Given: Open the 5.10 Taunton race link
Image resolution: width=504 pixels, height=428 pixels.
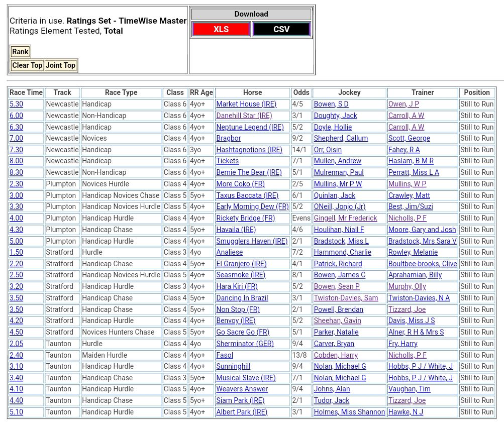Looking at the screenshot, I should 16,412.
